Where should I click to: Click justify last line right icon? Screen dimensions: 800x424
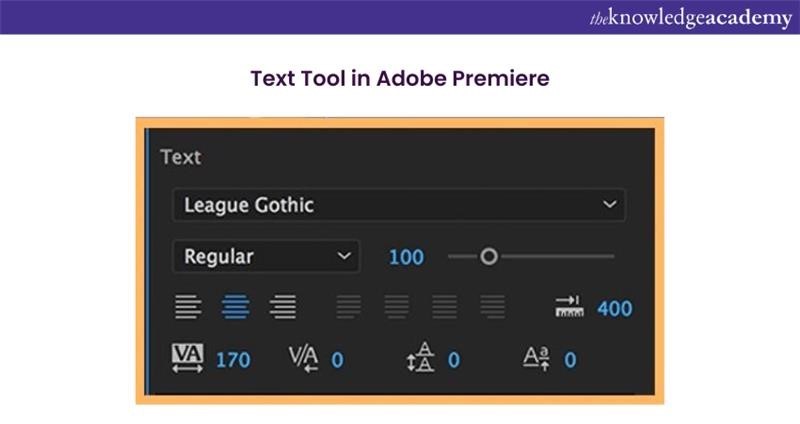(445, 308)
